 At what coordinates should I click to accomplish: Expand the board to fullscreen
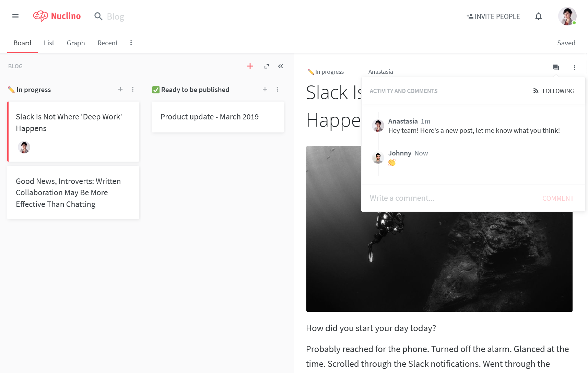(x=267, y=66)
